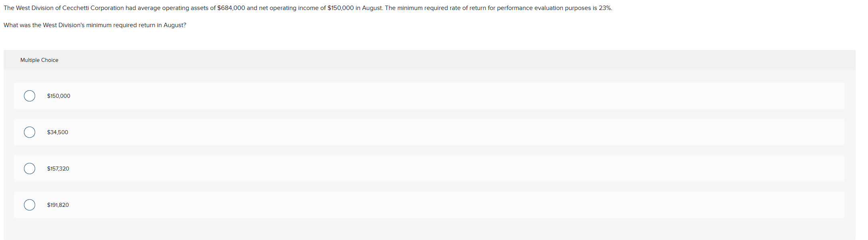
Task: Select the $150,000 radio button
Action: pyautogui.click(x=30, y=96)
